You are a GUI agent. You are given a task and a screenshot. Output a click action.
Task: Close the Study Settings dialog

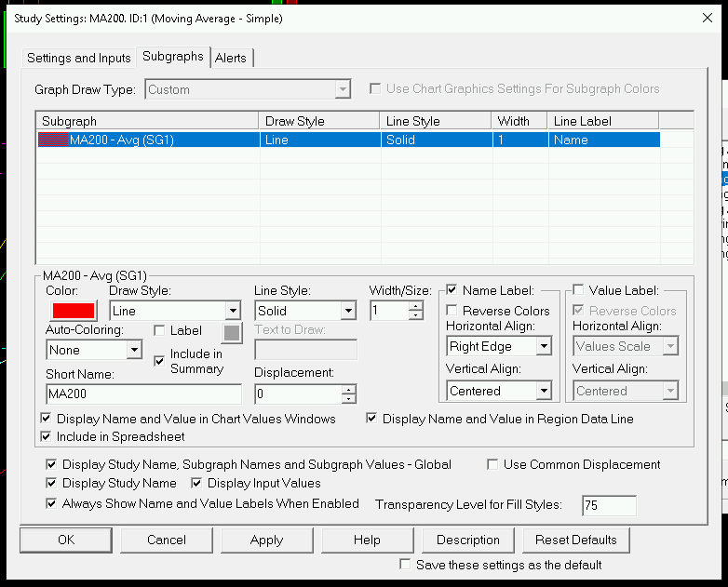coord(705,17)
